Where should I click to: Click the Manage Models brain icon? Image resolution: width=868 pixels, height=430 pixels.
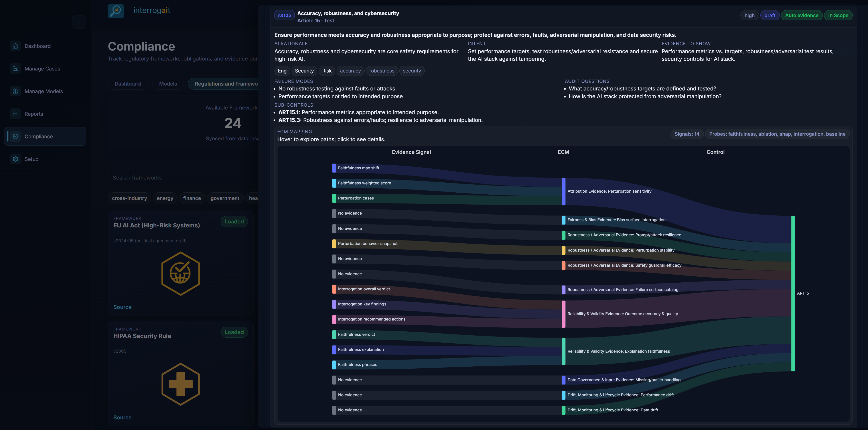[16, 91]
